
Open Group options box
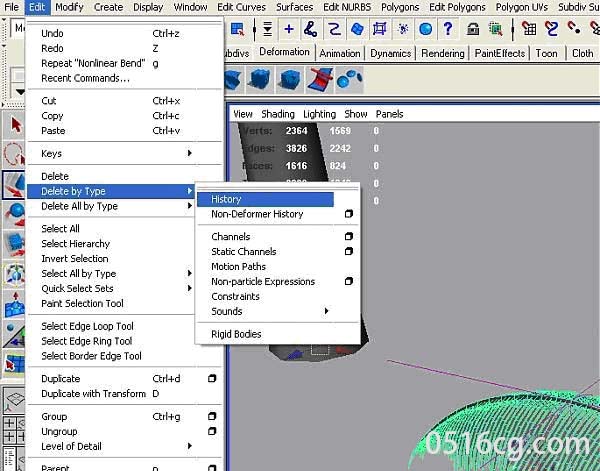[x=212, y=416]
